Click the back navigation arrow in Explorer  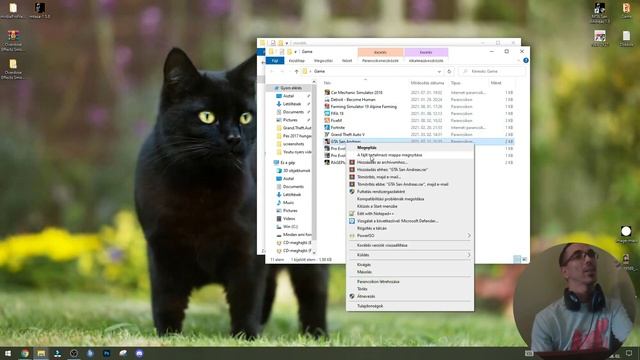coord(272,71)
